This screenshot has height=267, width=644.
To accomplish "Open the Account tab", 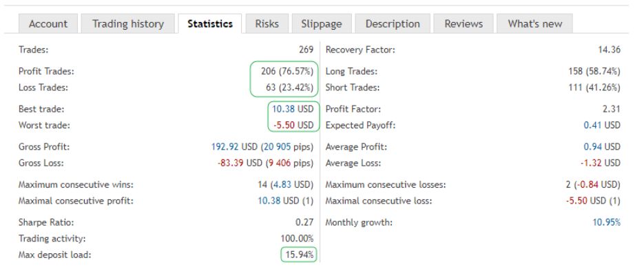I will [48, 24].
